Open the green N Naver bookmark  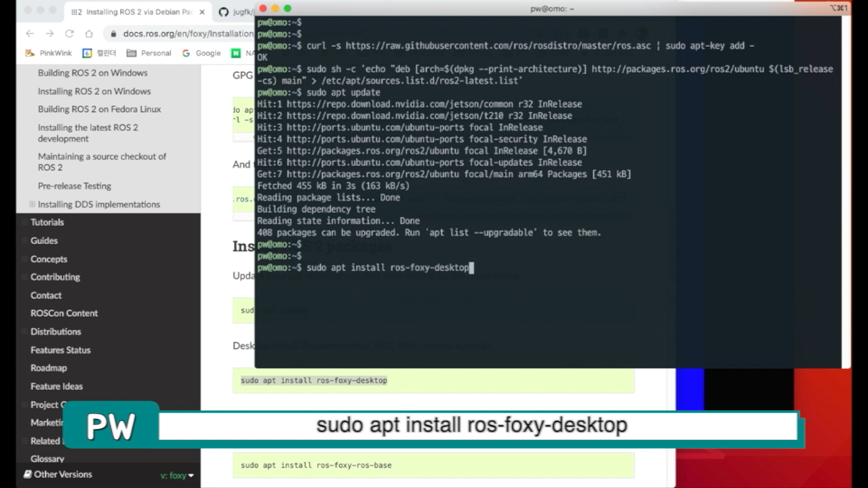click(x=235, y=53)
